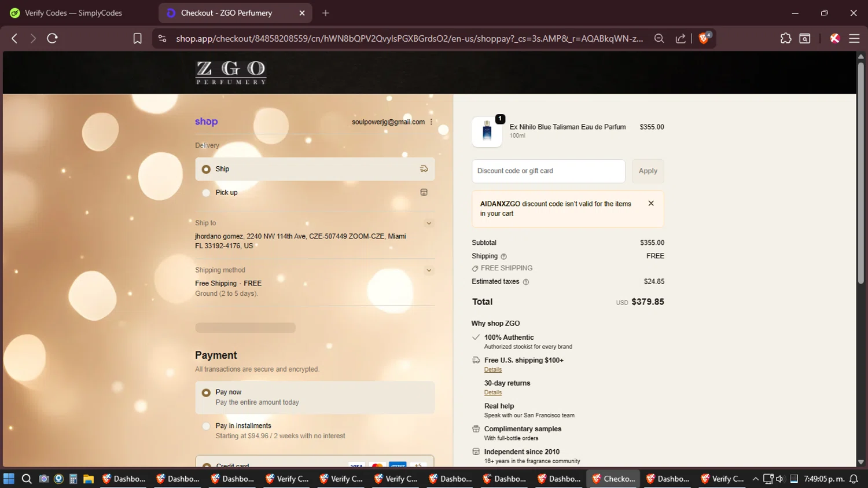The width and height of the screenshot is (868, 488).
Task: Open site information icon in address bar
Action: click(x=162, y=38)
